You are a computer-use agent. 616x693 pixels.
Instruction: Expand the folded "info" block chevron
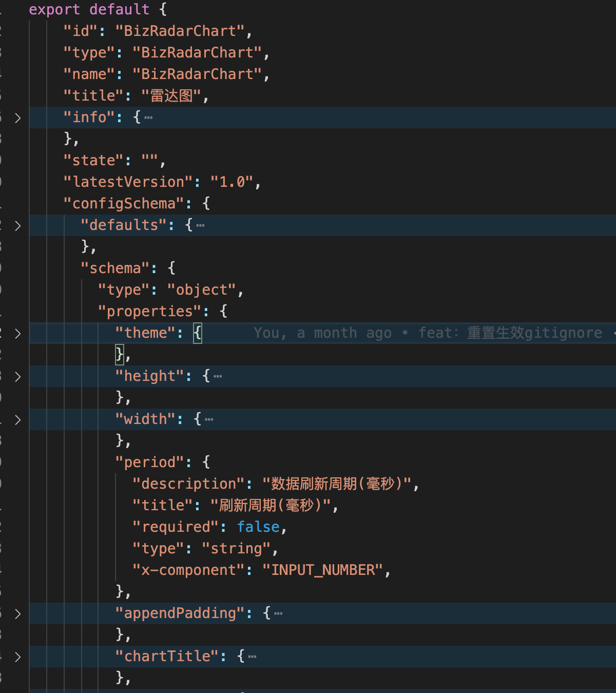point(18,118)
